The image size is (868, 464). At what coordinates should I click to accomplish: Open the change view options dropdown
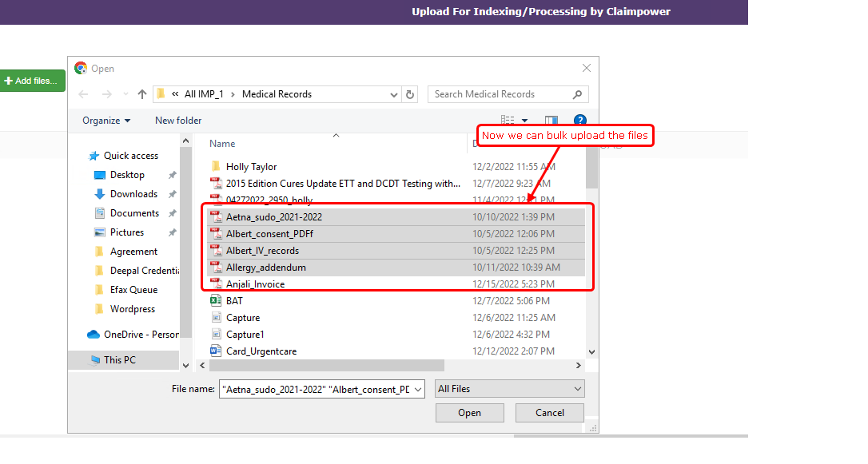525,121
